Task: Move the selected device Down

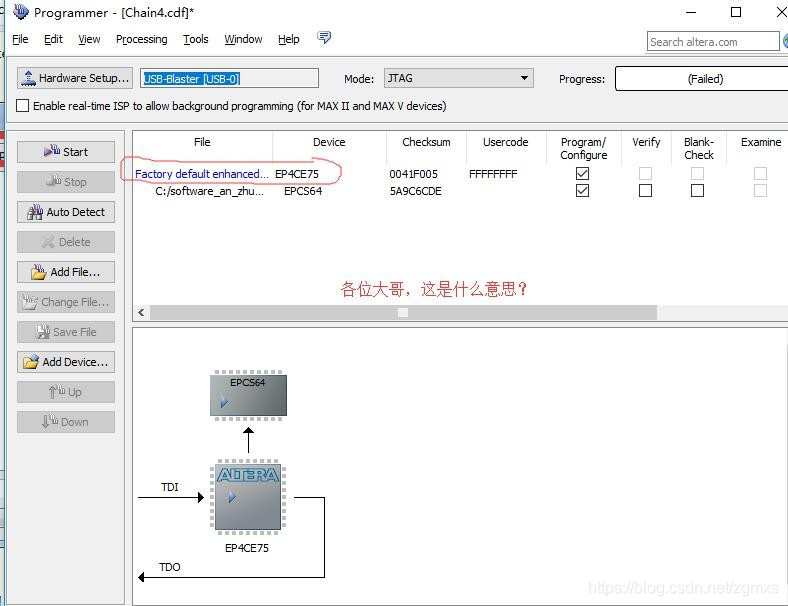Action: click(66, 422)
